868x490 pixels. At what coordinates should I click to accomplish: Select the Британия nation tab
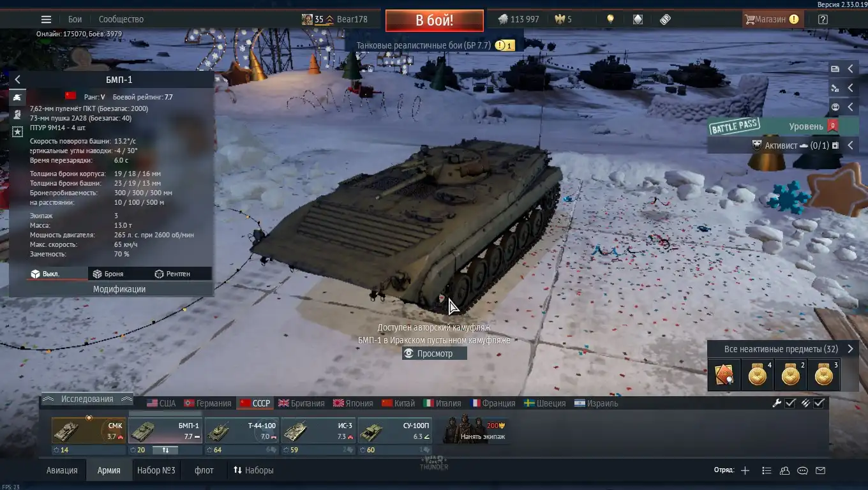(x=302, y=403)
